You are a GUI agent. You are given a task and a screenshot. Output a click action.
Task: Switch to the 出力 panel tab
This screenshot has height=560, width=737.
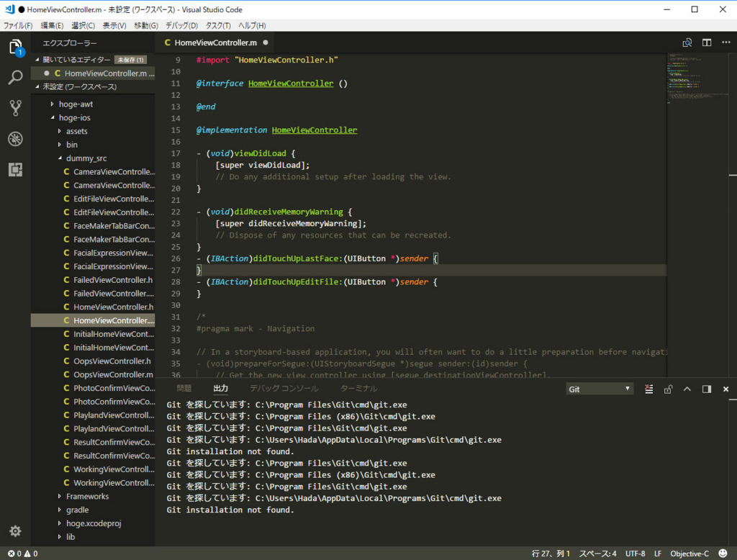tap(220, 389)
